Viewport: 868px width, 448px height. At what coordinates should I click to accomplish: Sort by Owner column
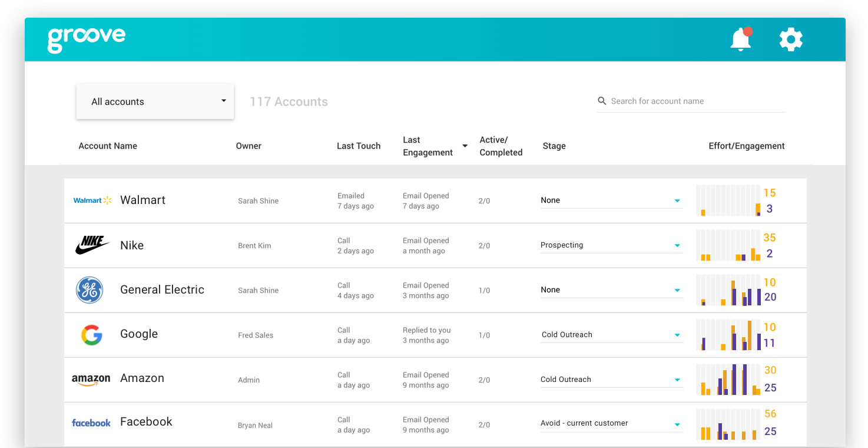tap(249, 146)
